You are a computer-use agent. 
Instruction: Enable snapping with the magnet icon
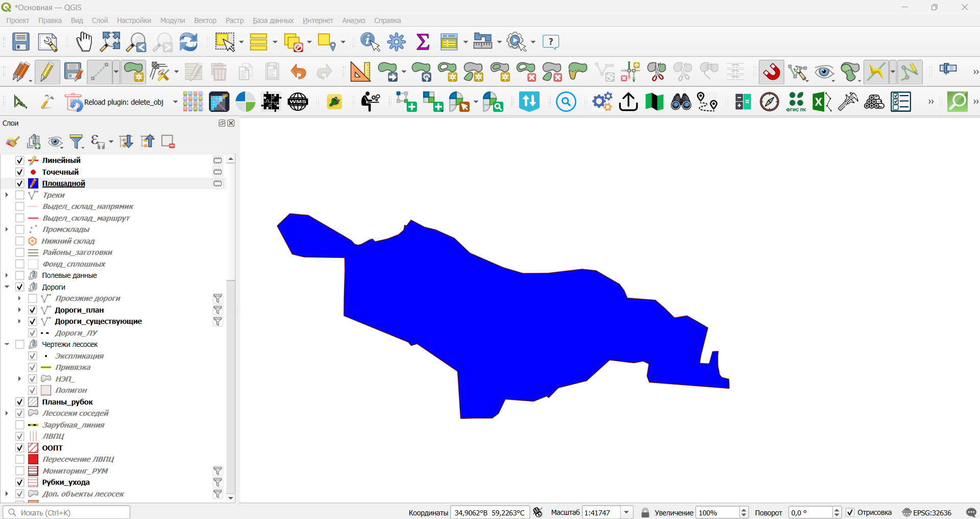772,72
